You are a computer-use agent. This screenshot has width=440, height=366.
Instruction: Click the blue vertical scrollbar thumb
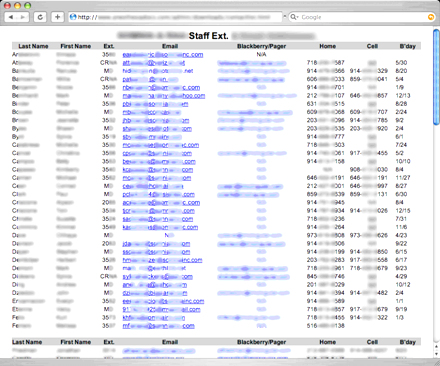click(x=436, y=77)
